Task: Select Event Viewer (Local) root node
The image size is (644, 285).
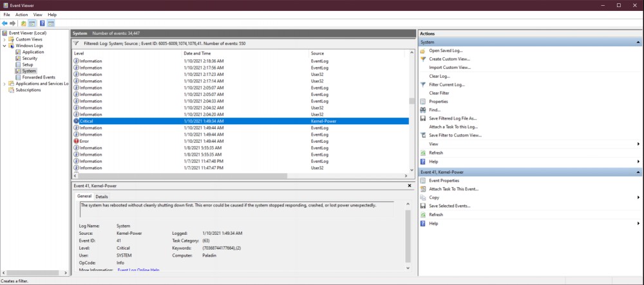Action: [28, 33]
